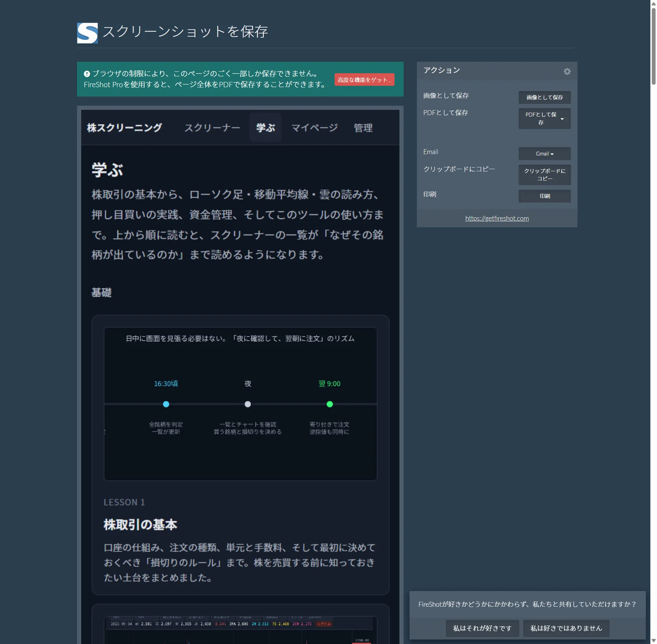Click the 株取引の基本 lesson heading
657x644 pixels.
tap(140, 524)
